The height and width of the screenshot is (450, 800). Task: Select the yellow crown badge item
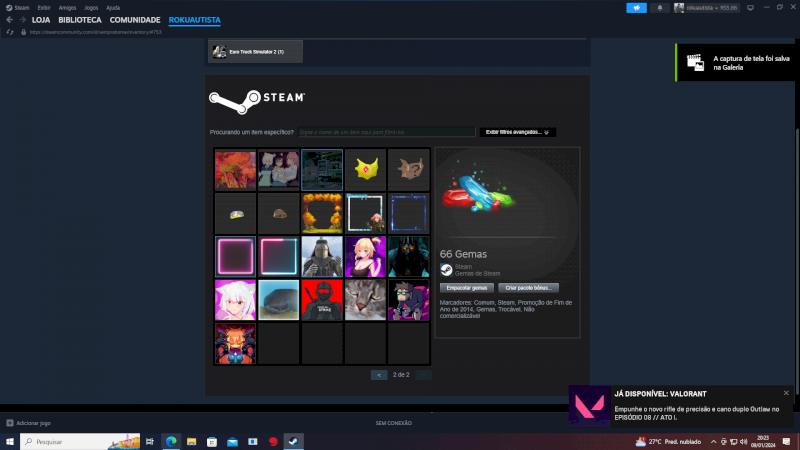pyautogui.click(x=365, y=170)
